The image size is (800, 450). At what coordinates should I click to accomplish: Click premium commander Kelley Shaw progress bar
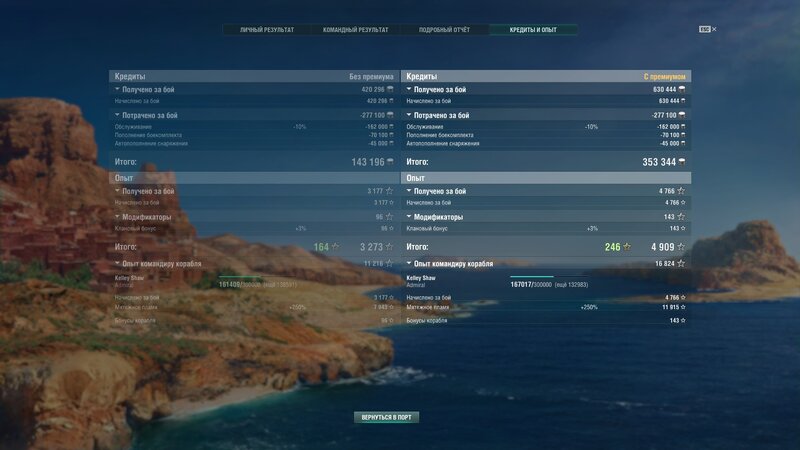tap(531, 277)
